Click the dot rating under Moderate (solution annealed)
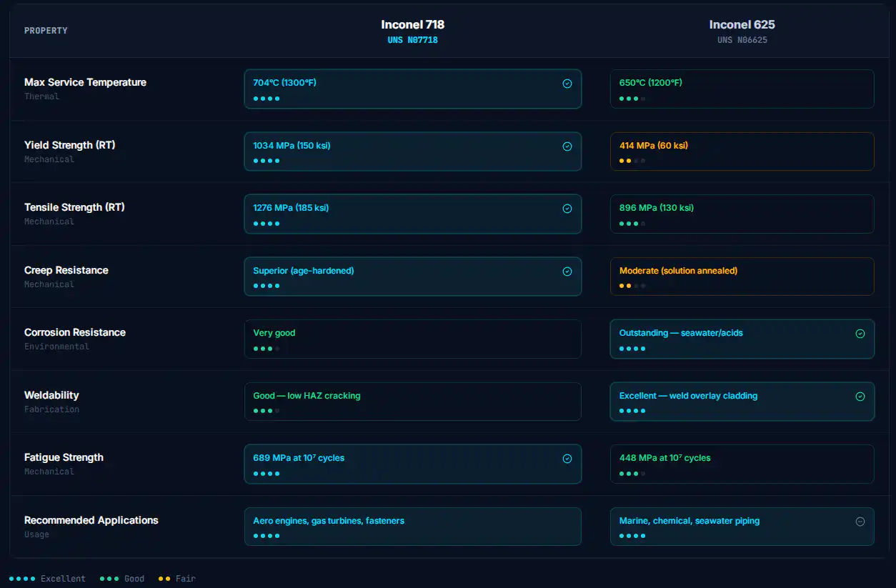 pos(632,286)
